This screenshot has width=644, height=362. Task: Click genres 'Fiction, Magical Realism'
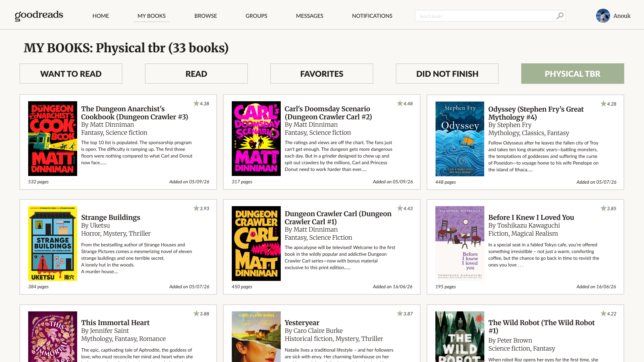523,233
